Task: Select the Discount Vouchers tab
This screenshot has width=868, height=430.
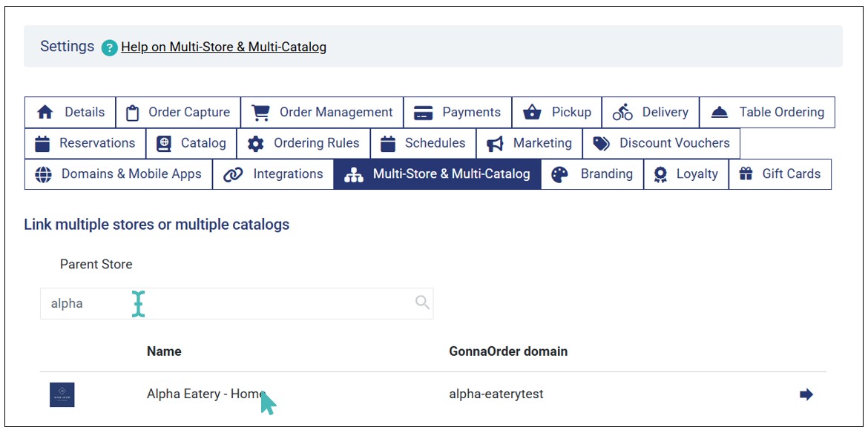Action: 661,143
